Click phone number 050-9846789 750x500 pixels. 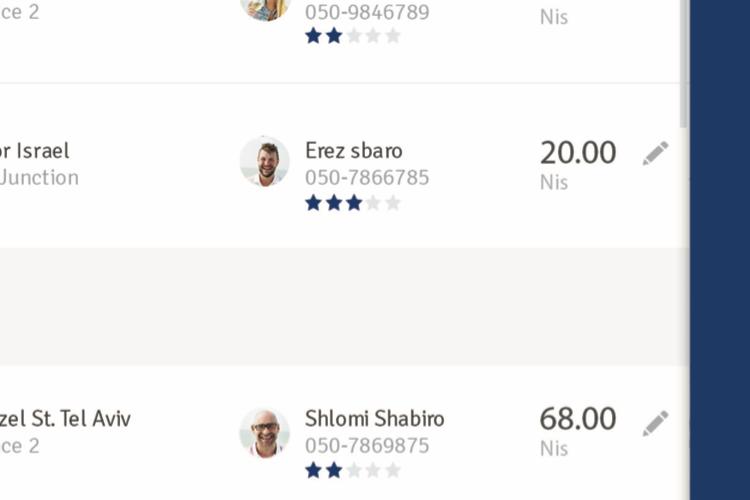[x=367, y=12]
